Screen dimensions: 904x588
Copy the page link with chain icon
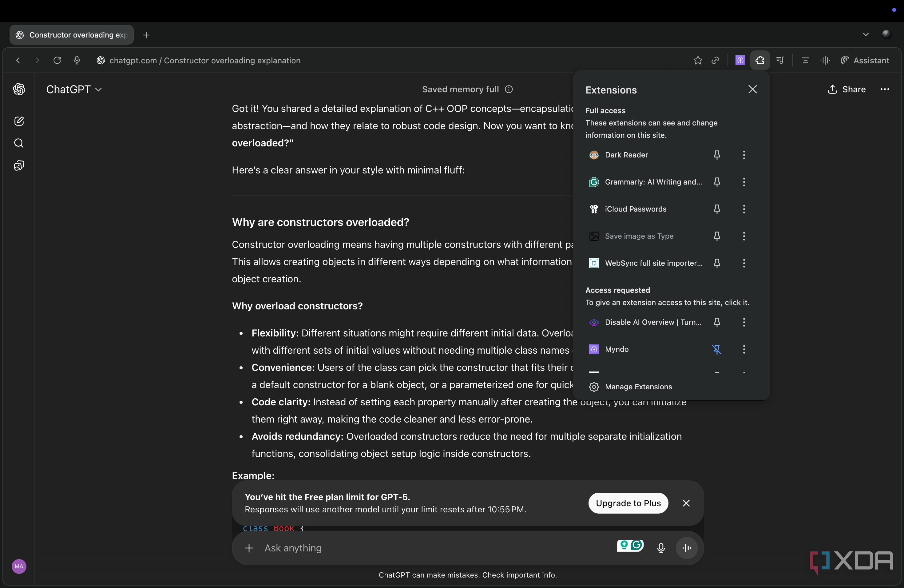pyautogui.click(x=715, y=60)
